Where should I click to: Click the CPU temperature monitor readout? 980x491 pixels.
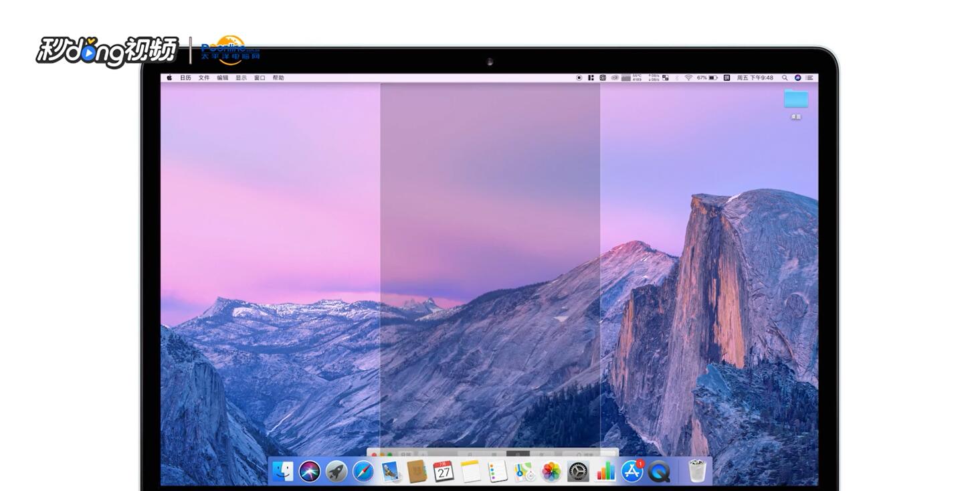click(637, 78)
